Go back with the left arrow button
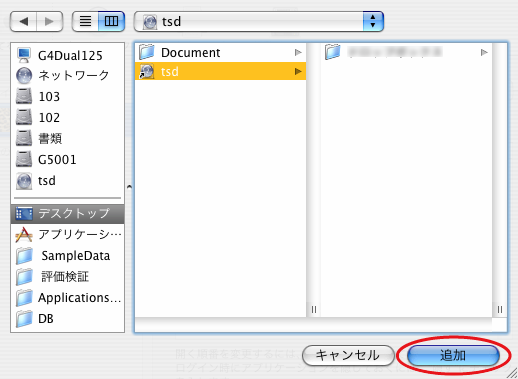518x379 pixels. click(x=23, y=21)
